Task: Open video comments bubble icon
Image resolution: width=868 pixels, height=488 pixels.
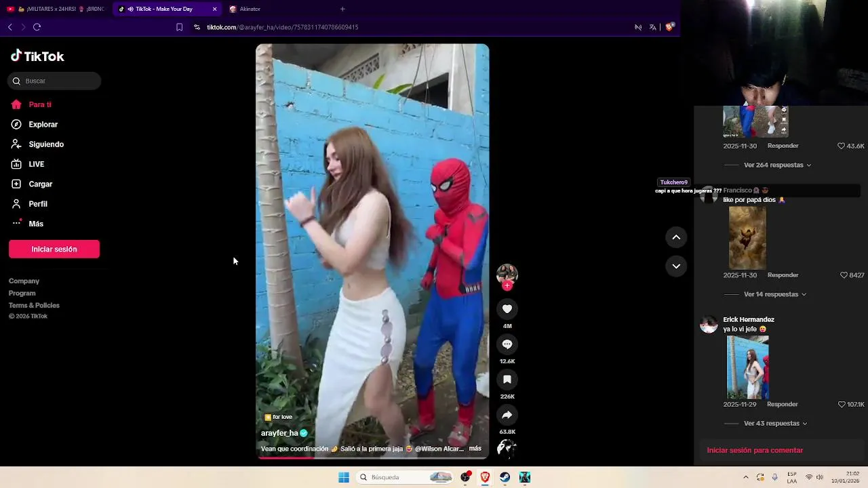Action: [507, 344]
